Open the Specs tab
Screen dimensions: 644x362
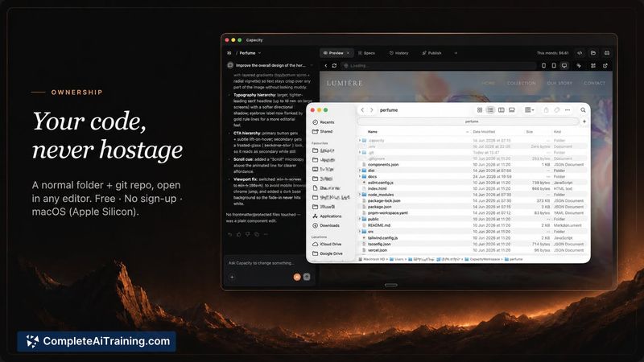(x=367, y=53)
